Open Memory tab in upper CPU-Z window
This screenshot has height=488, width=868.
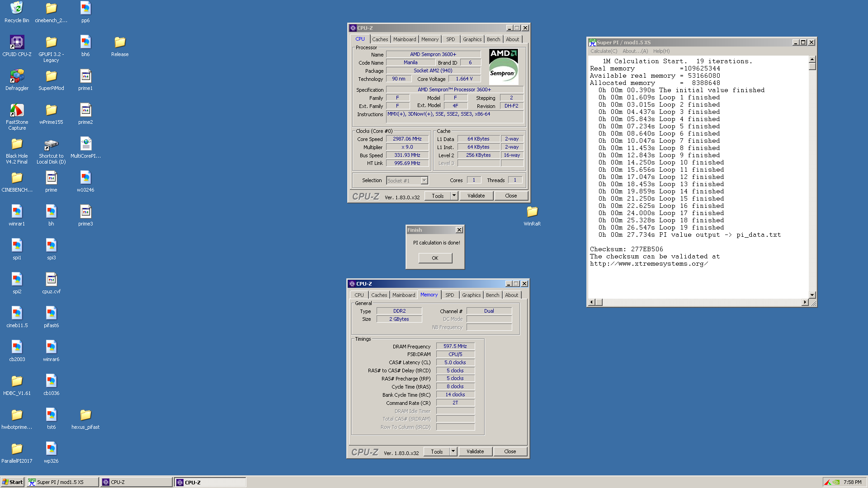430,39
